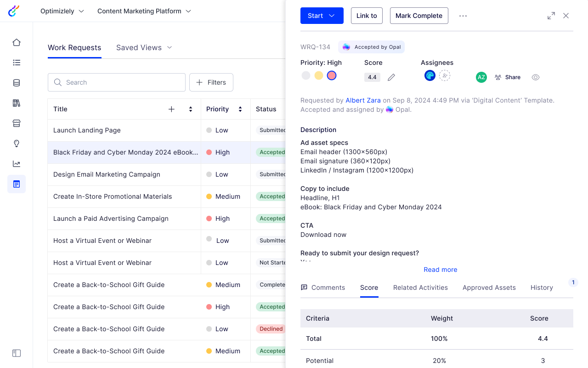Click the Mark Complete button
588x368 pixels.
pos(419,16)
